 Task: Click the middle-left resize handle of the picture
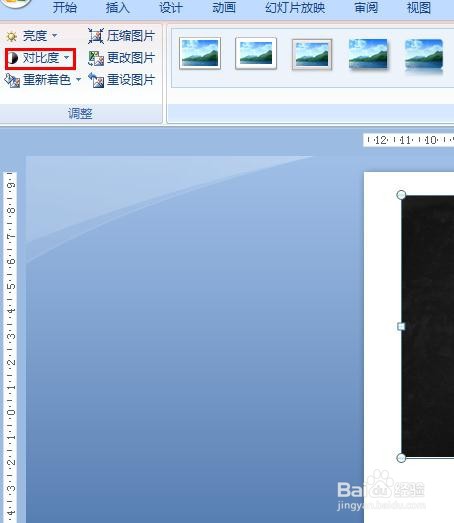click(x=401, y=327)
